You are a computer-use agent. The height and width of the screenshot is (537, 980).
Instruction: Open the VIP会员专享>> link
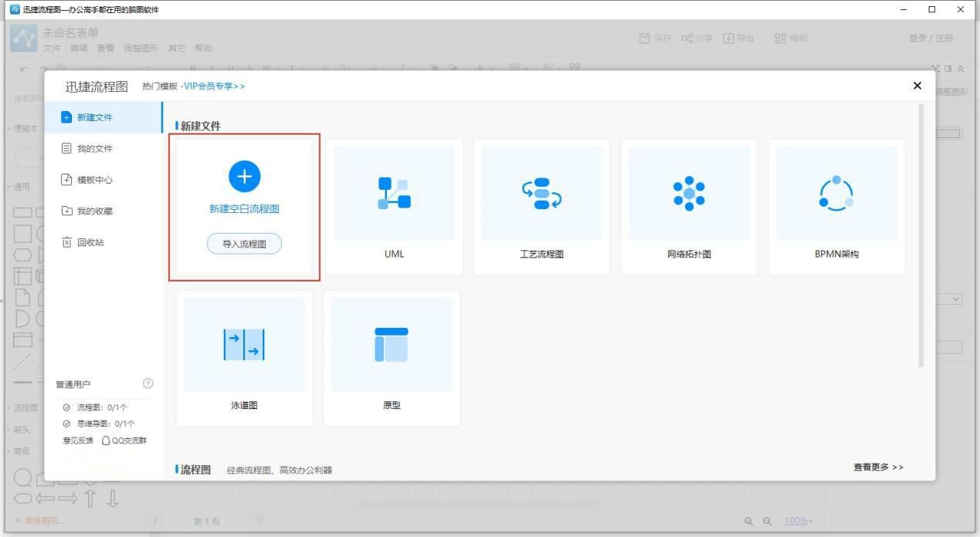coord(215,86)
